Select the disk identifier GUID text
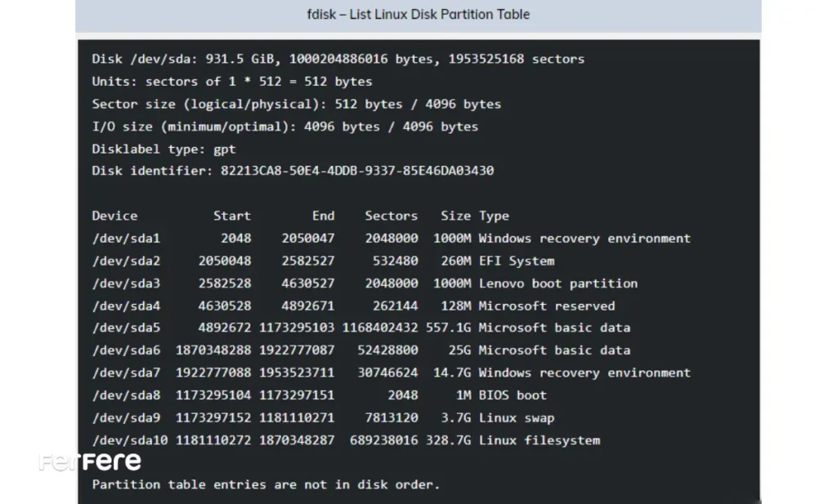 click(x=357, y=171)
